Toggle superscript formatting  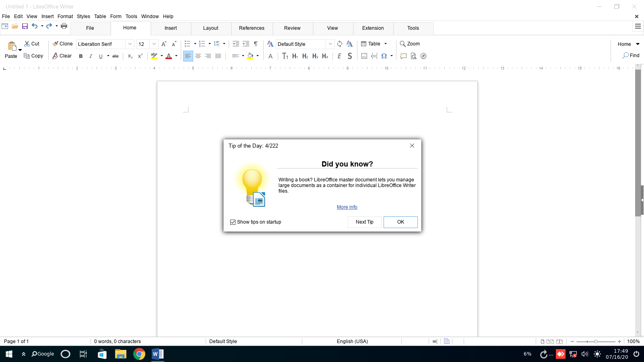[x=140, y=56]
